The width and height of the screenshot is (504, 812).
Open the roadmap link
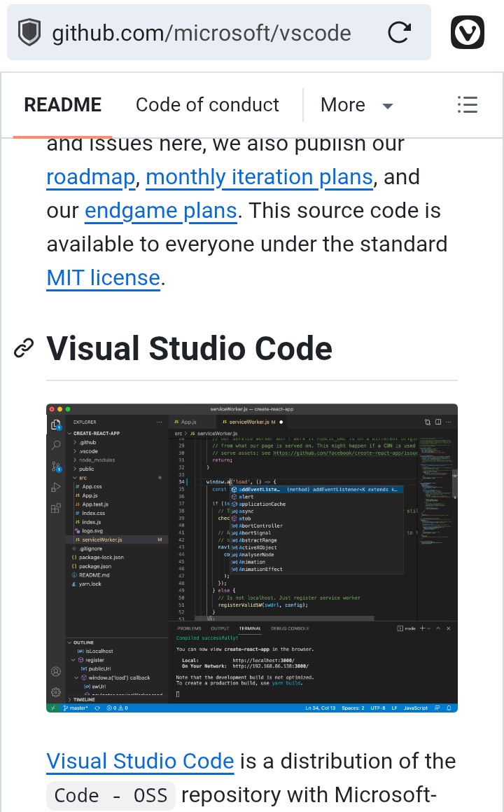pyautogui.click(x=90, y=177)
